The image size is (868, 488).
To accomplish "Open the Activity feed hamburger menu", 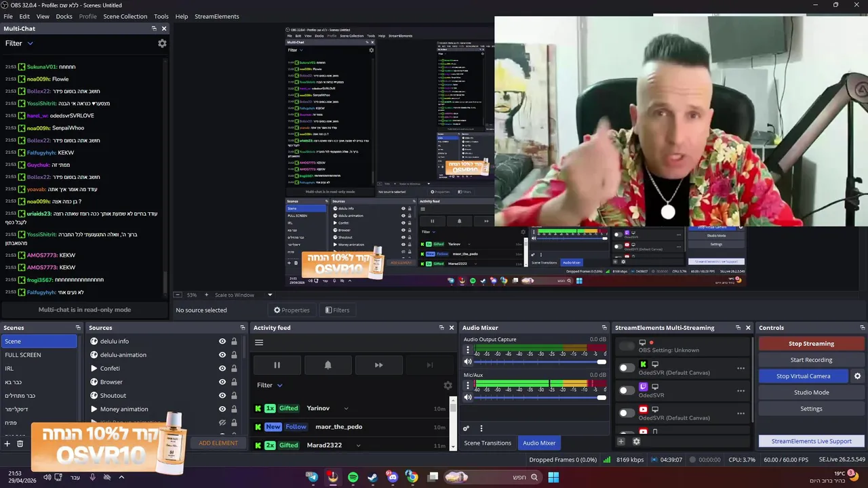I will [x=259, y=342].
